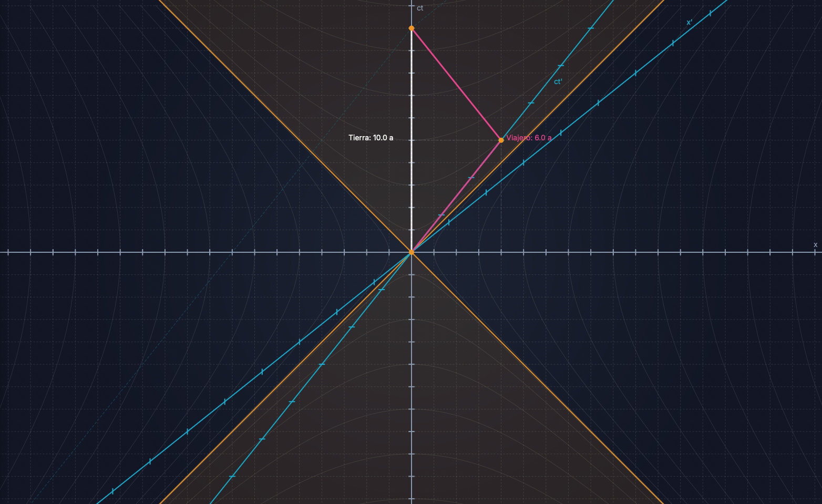Click the orange reunion point atop the ct axis
Image resolution: width=822 pixels, height=504 pixels.
point(412,28)
